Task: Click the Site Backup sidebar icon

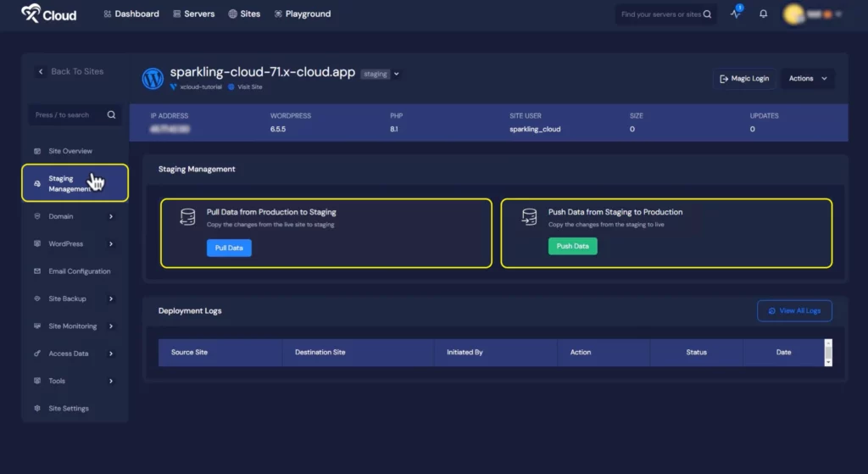Action: point(37,298)
